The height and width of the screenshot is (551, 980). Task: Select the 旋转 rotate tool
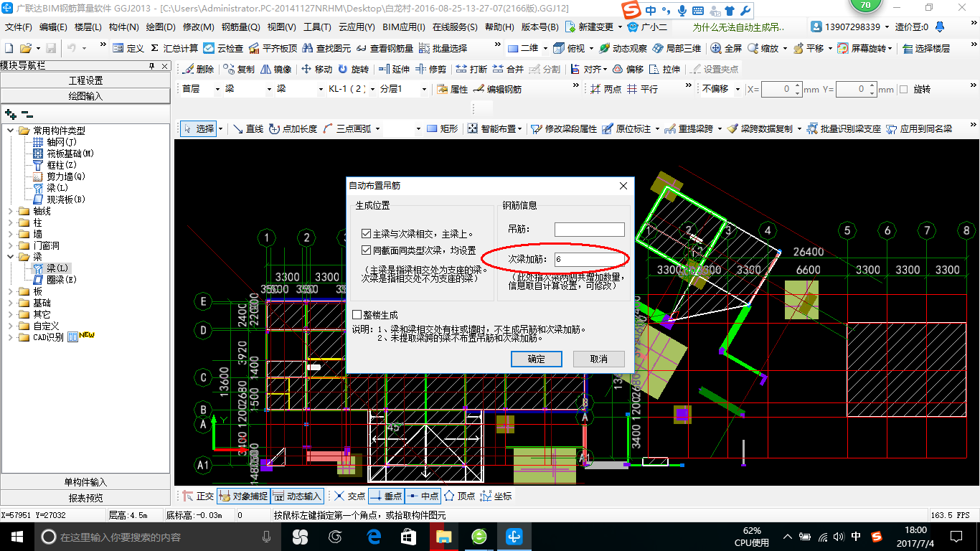point(354,69)
